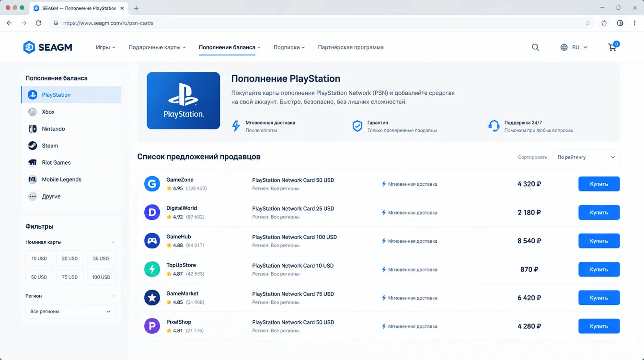Viewport: 644px width, 360px height.
Task: Toggle the 10 USD filter
Action: click(x=39, y=259)
